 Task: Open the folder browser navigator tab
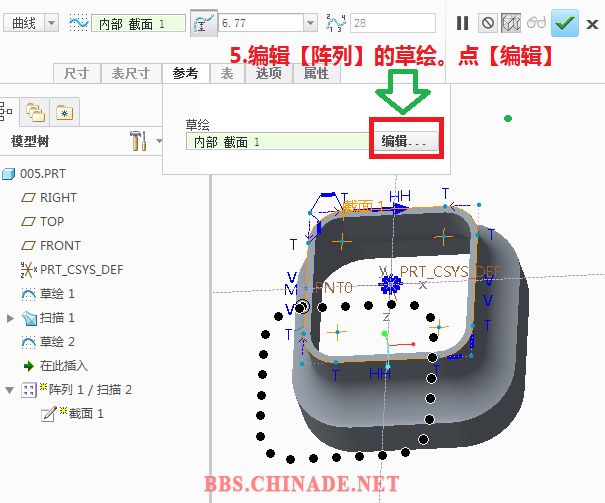coord(35,112)
